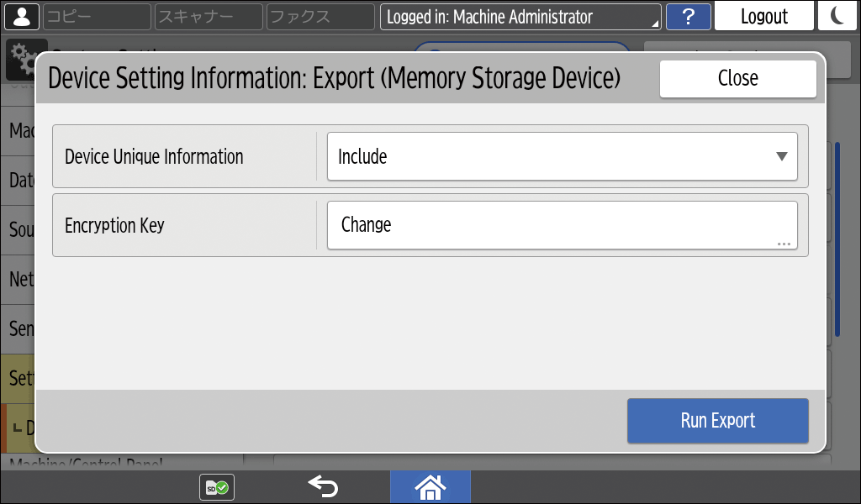Tap the home icon in bottom bar

[430, 486]
